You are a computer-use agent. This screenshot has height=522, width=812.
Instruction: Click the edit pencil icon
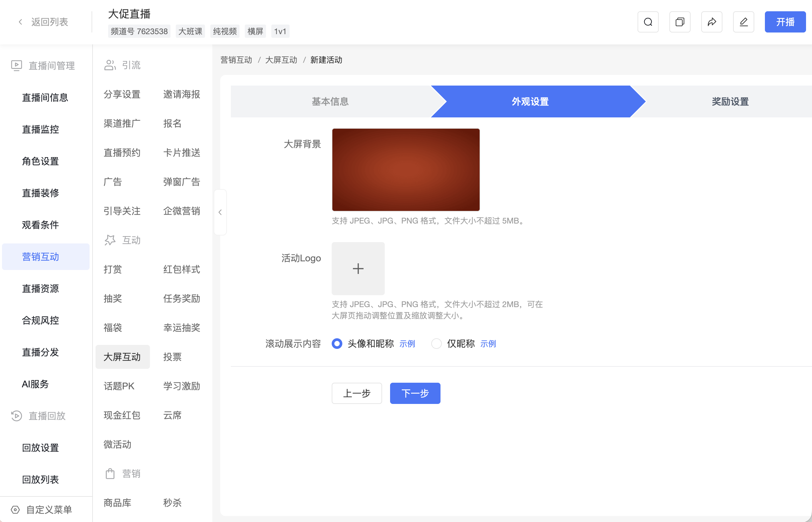tap(744, 22)
